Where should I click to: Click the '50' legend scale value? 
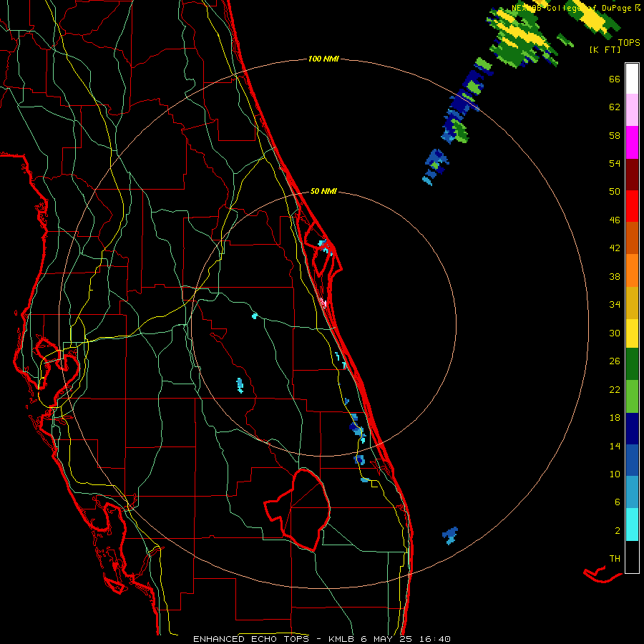coord(615,192)
